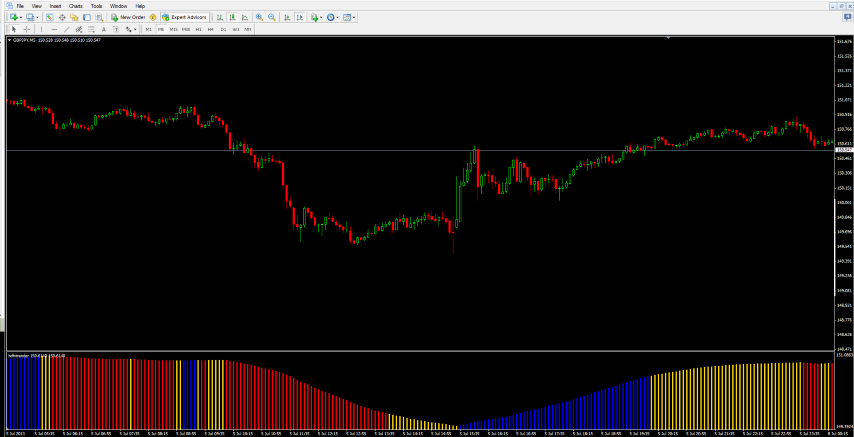
Task: Select the M1 timeframe
Action: click(x=148, y=29)
